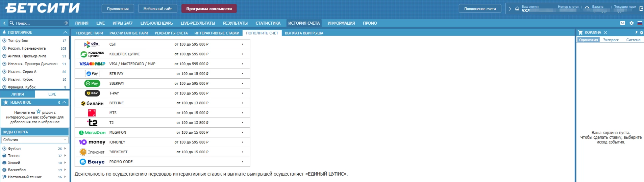The width and height of the screenshot is (644, 182).
Task: Open the ТЕКУЩИЕ ПАРИ tab
Action: (89, 33)
